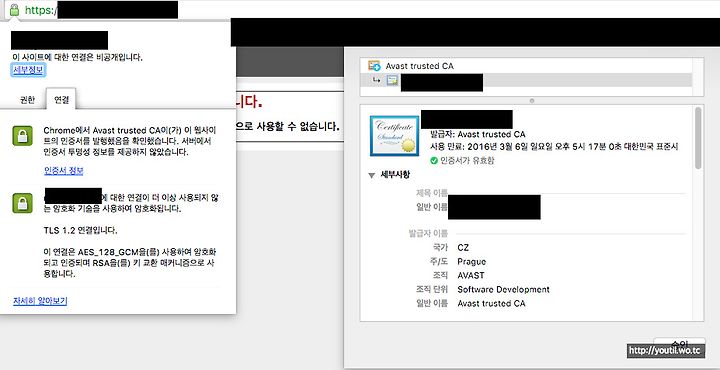Click the https text in address bar
Image resolution: width=720 pixels, height=370 pixels.
39,10
